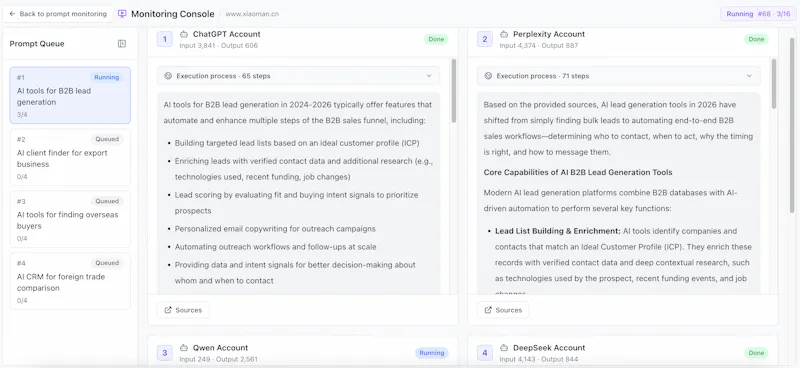800x368 pixels.
Task: Click ChatGPT response scrollbar
Action: pos(454,91)
